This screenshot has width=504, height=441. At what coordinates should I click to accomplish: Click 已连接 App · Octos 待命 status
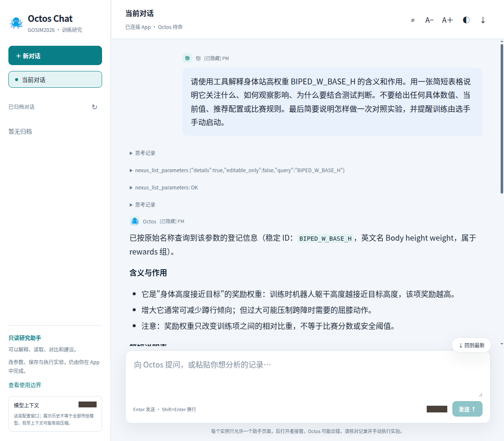click(x=154, y=27)
